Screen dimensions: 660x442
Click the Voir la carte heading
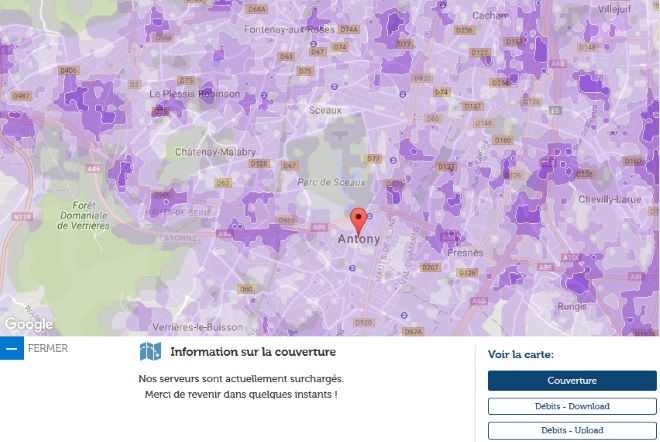pyautogui.click(x=521, y=354)
